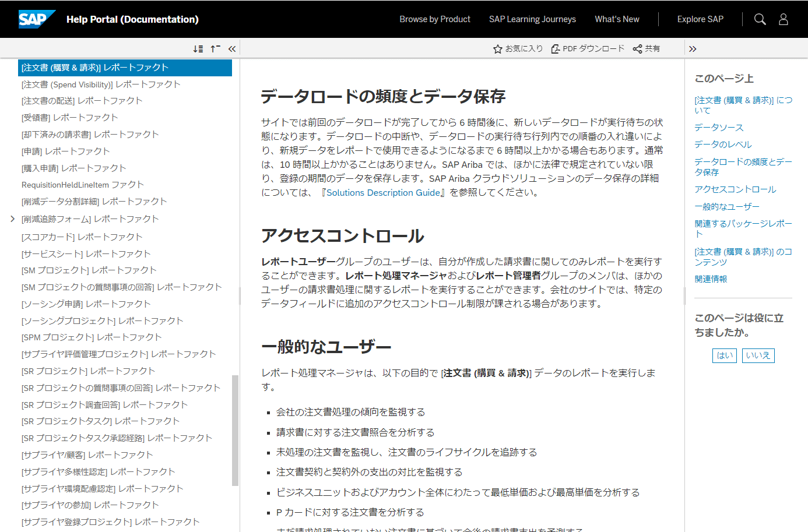The image size is (808, 532).
Task: Jump to データロードの頻度とデータ保存 in page outline
Action: click(x=743, y=167)
